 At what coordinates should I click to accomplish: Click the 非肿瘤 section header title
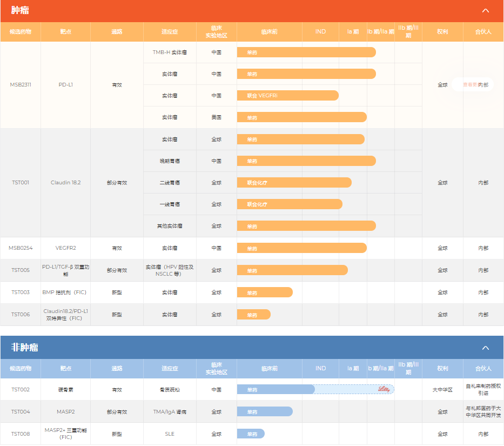click(x=25, y=348)
